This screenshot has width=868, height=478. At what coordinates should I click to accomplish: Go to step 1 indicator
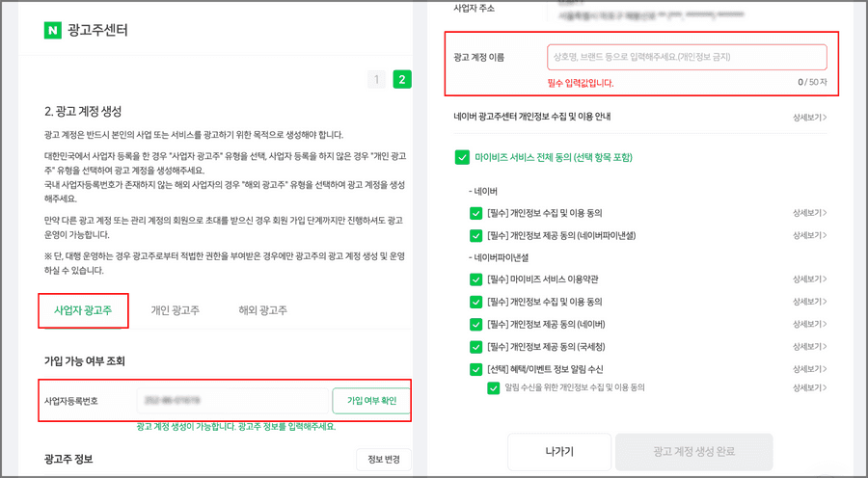376,80
